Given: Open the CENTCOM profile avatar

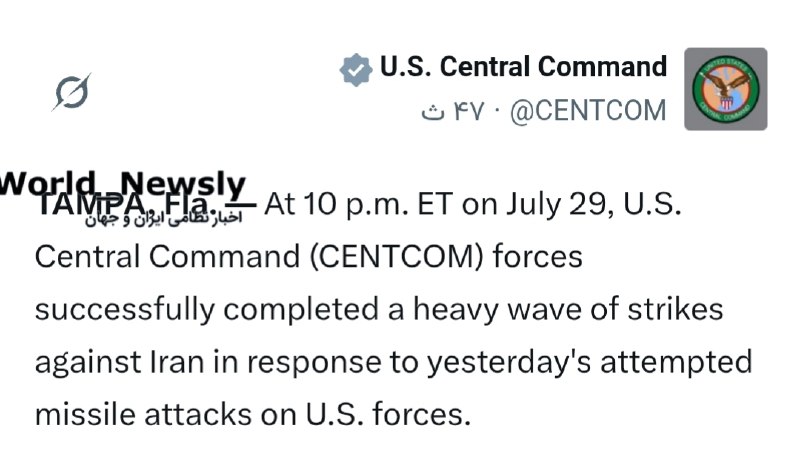Looking at the screenshot, I should (726, 89).
